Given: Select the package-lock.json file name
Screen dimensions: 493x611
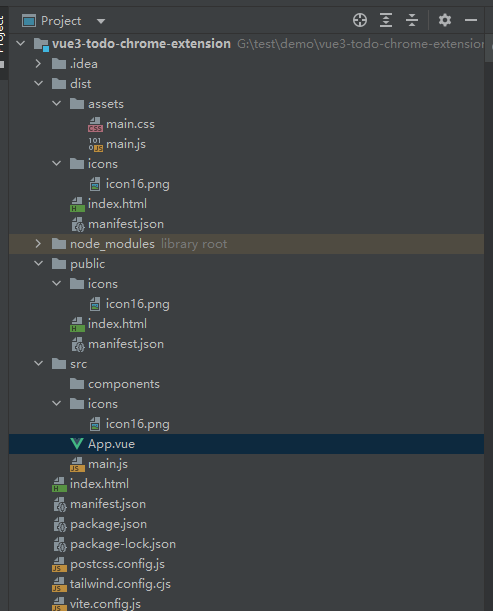Looking at the screenshot, I should tap(123, 544).
